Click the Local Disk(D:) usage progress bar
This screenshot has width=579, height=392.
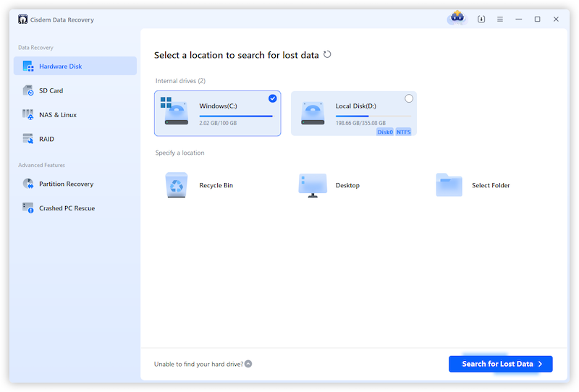coord(373,116)
